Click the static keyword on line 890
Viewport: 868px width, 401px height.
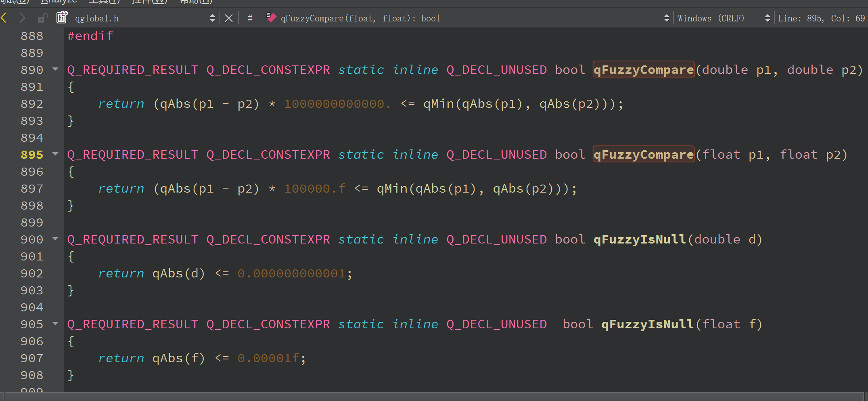(x=361, y=70)
